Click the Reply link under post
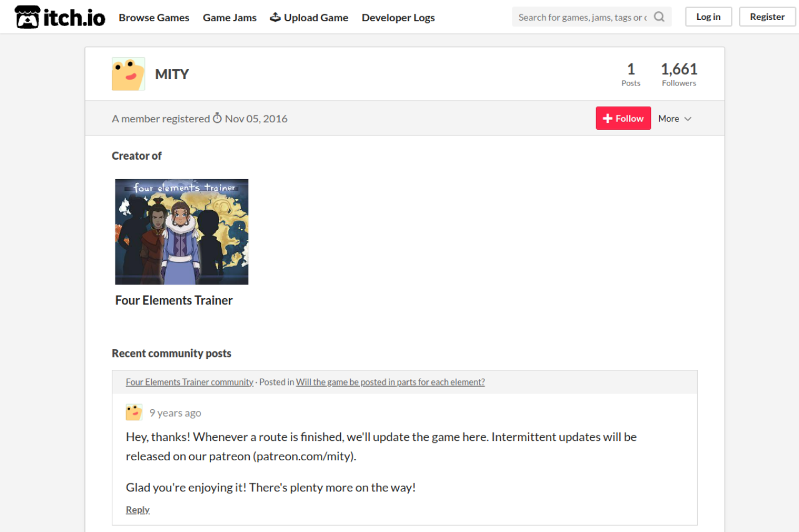 [x=138, y=510]
